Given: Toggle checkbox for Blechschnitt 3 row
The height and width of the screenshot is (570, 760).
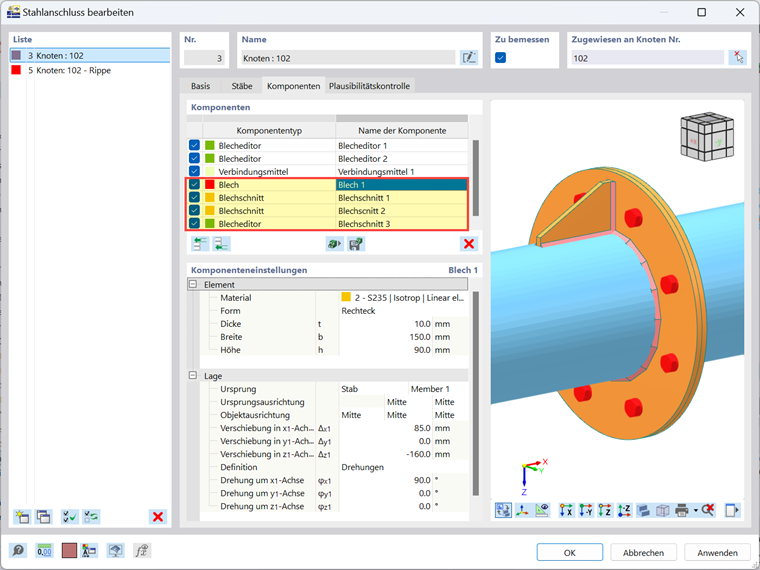Looking at the screenshot, I should [x=194, y=223].
